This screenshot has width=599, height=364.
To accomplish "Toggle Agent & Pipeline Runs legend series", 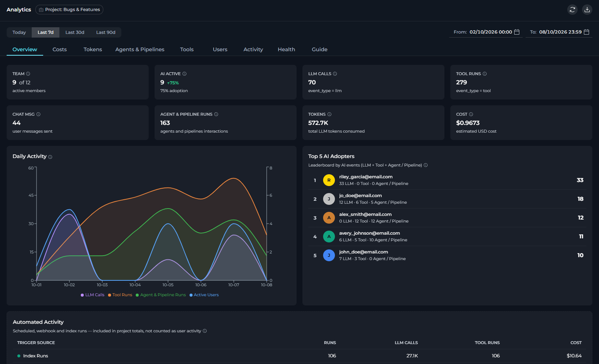I will (x=161, y=295).
